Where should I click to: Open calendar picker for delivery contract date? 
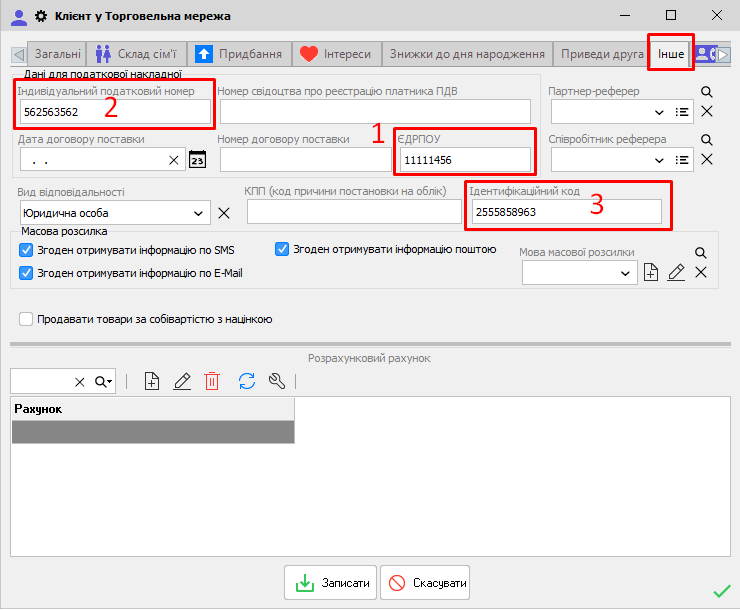[x=197, y=160]
